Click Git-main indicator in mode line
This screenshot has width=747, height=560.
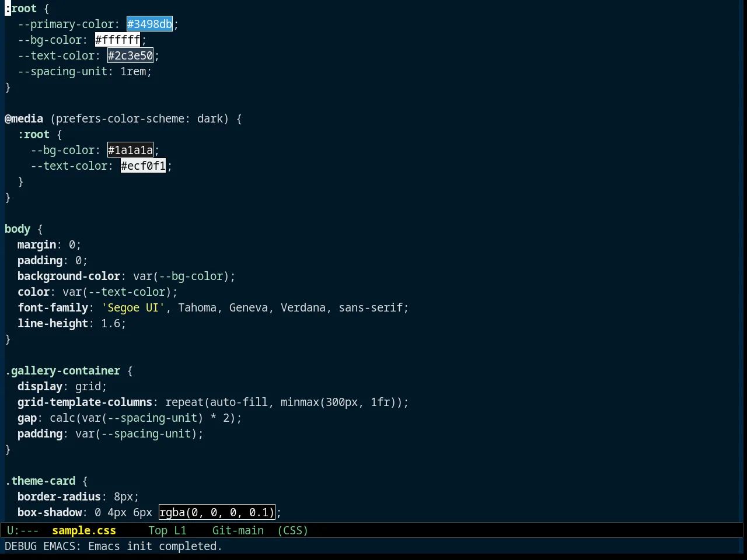tap(238, 530)
